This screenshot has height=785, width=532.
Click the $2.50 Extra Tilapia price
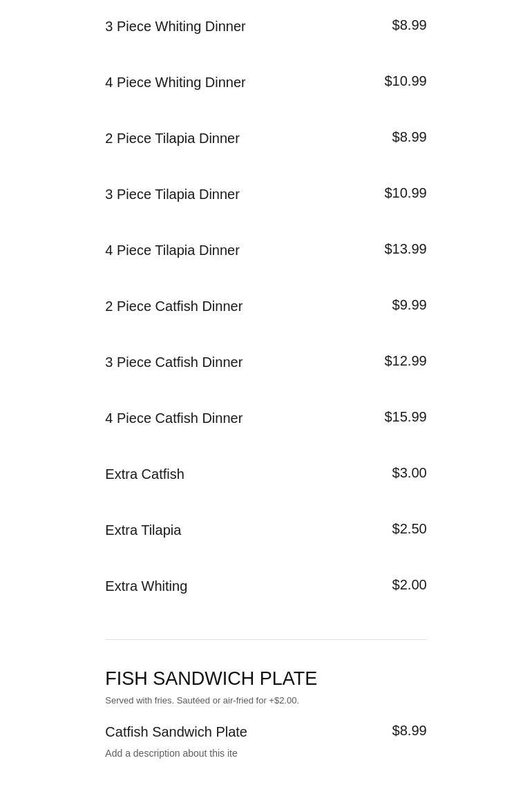tap(409, 529)
